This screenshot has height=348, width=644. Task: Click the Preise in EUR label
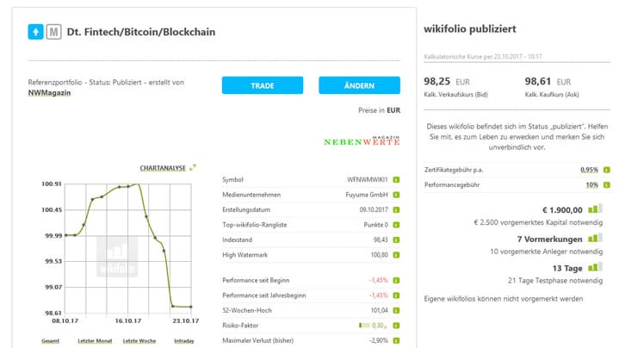pos(379,110)
